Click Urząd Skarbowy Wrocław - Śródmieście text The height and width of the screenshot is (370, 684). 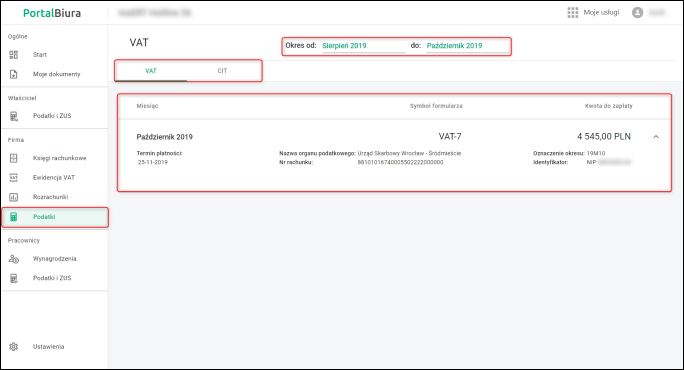[409, 154]
